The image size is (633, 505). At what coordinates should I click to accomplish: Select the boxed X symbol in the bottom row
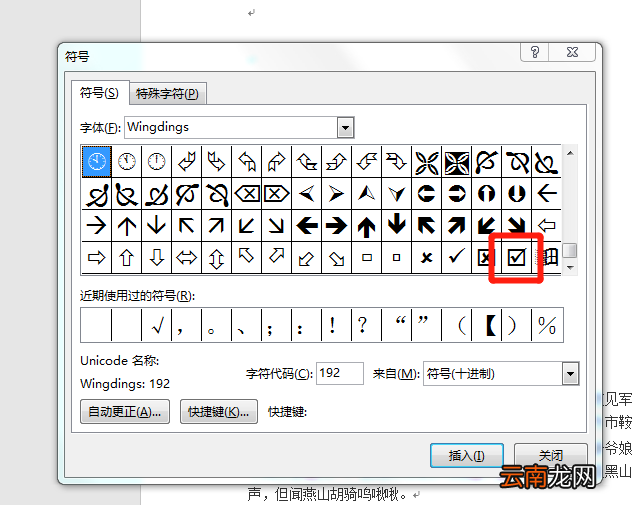pos(486,257)
